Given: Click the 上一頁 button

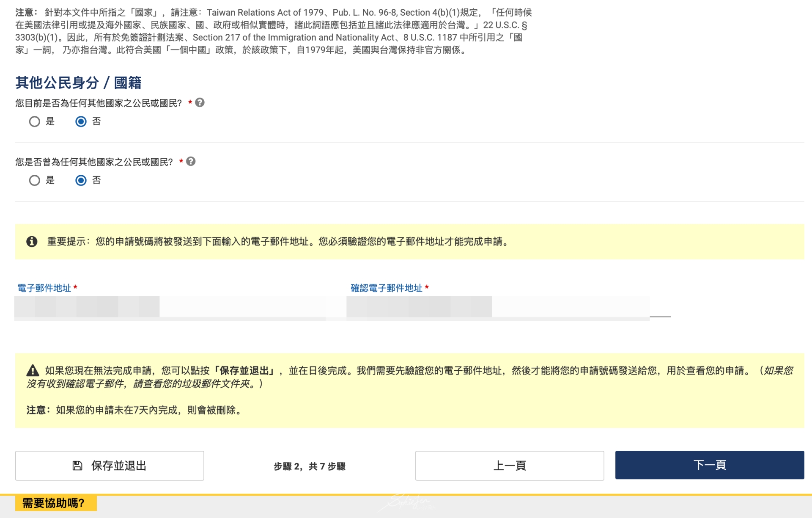Looking at the screenshot, I should pos(510,465).
